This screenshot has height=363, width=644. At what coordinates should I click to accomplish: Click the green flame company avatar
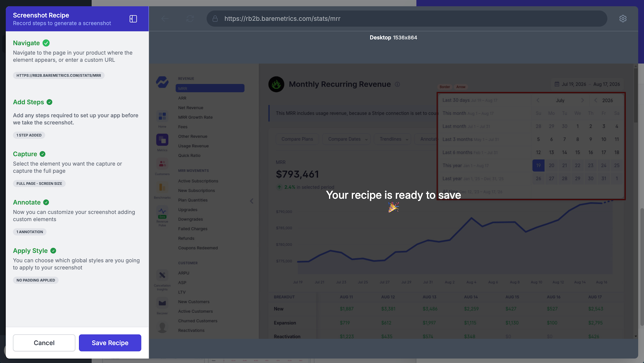click(276, 84)
